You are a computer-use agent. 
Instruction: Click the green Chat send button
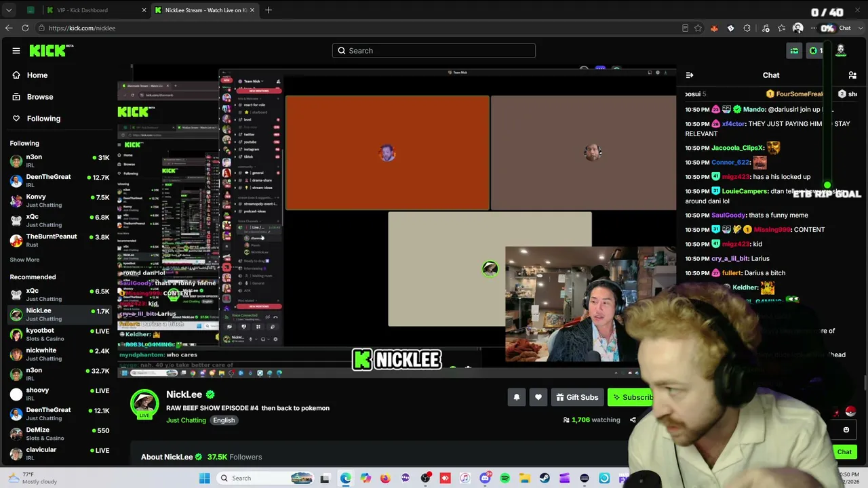click(844, 452)
